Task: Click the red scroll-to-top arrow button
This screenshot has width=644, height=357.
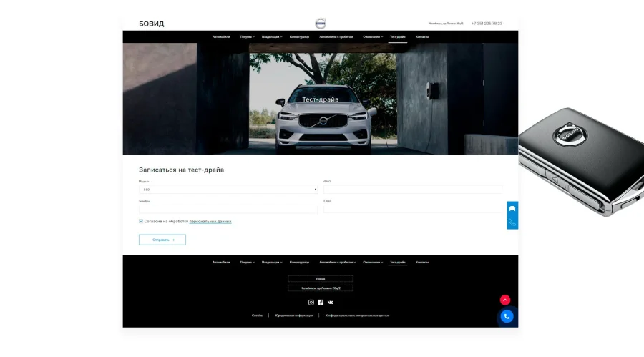Action: click(505, 300)
